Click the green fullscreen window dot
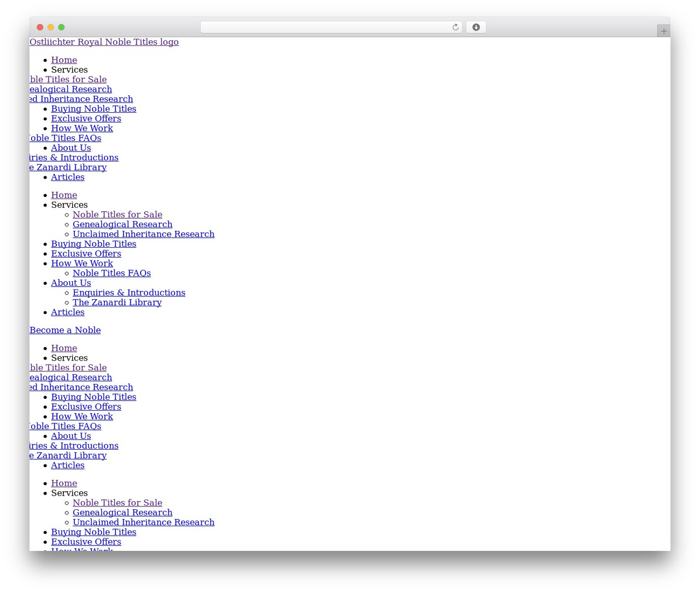This screenshot has height=593, width=700. tap(61, 27)
